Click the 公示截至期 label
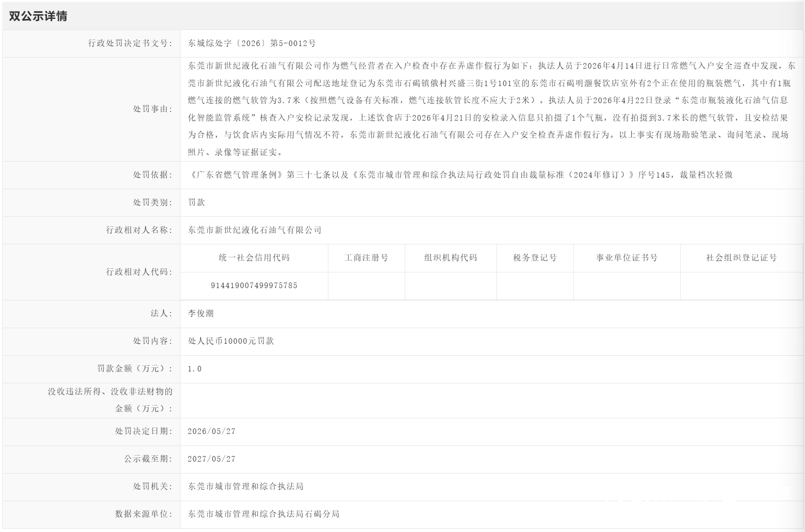 [148, 459]
